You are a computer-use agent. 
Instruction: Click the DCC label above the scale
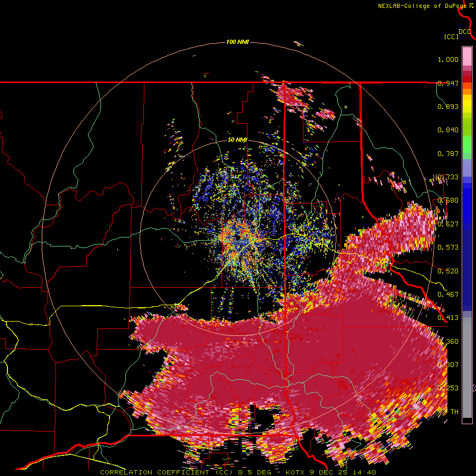[x=465, y=32]
